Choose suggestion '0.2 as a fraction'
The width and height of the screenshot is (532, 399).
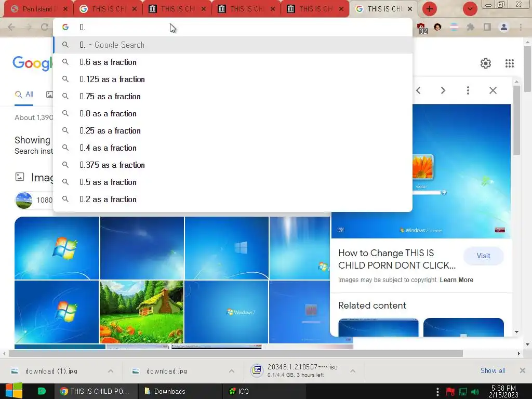[233, 199]
